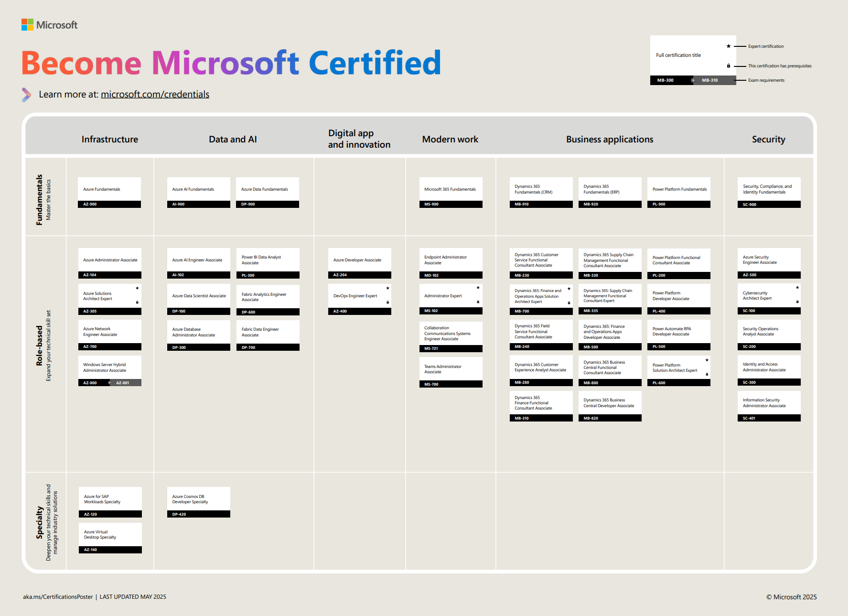Image resolution: width=848 pixels, height=616 pixels.
Task: Select the Digital app and innovation header
Action: (359, 139)
